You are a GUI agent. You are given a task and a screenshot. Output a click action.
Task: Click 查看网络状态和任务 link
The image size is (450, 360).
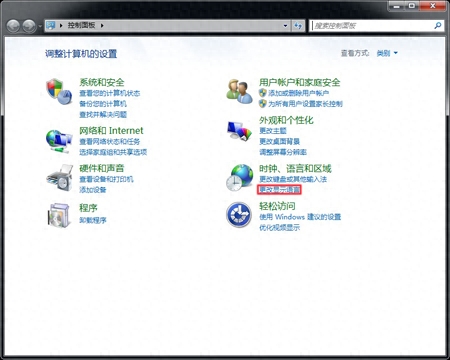click(x=110, y=142)
